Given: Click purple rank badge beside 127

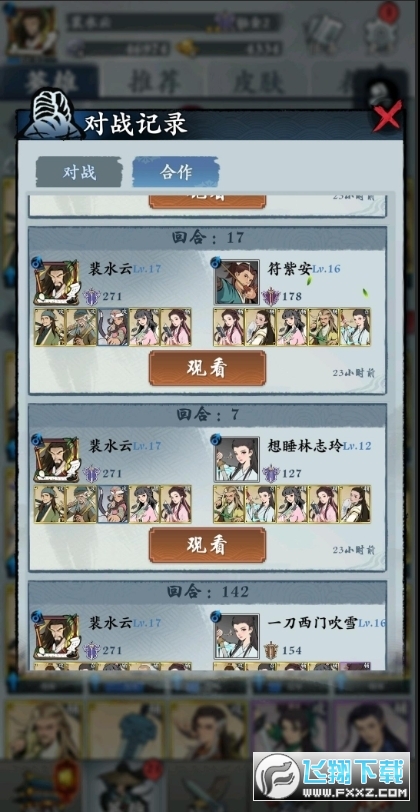Looking at the screenshot, I should (270, 473).
